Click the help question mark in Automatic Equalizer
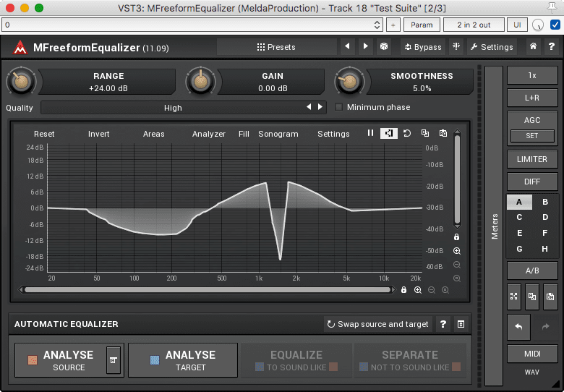Screen dimensions: 564x392 point(443,324)
